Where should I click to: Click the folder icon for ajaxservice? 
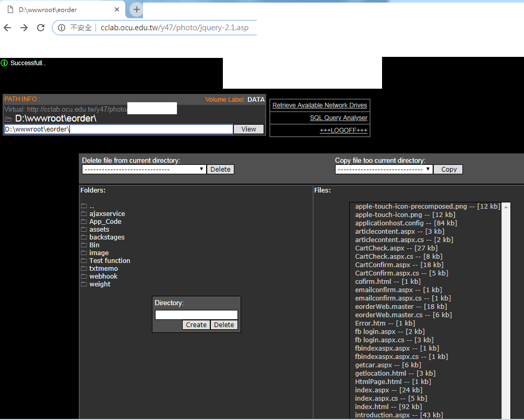point(84,214)
